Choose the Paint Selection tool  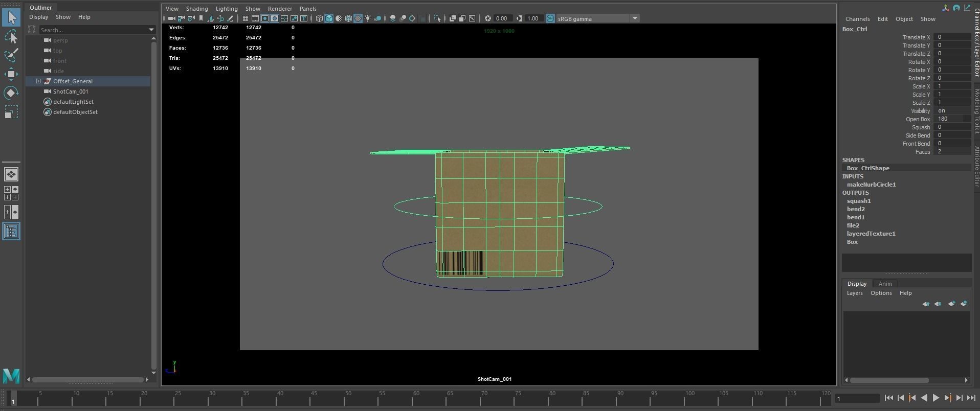[11, 55]
